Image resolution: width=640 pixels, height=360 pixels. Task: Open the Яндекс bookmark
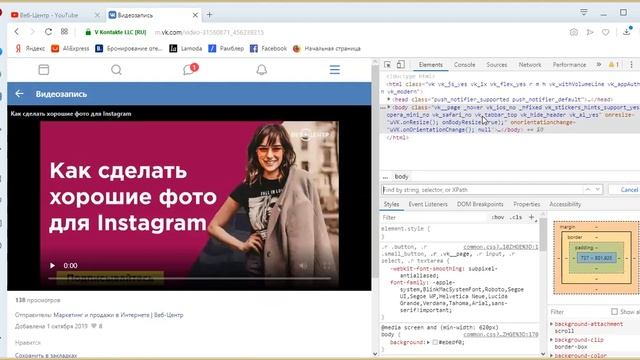[30, 48]
